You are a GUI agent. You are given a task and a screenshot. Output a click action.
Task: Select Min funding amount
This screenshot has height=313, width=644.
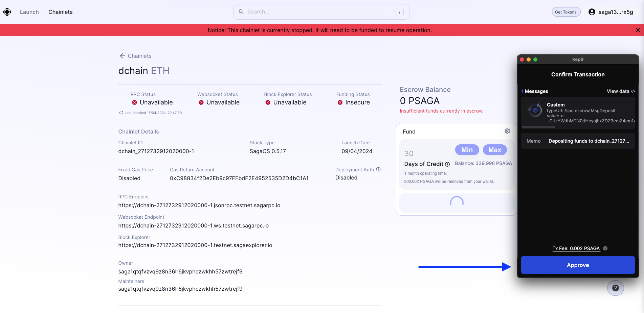click(x=467, y=150)
